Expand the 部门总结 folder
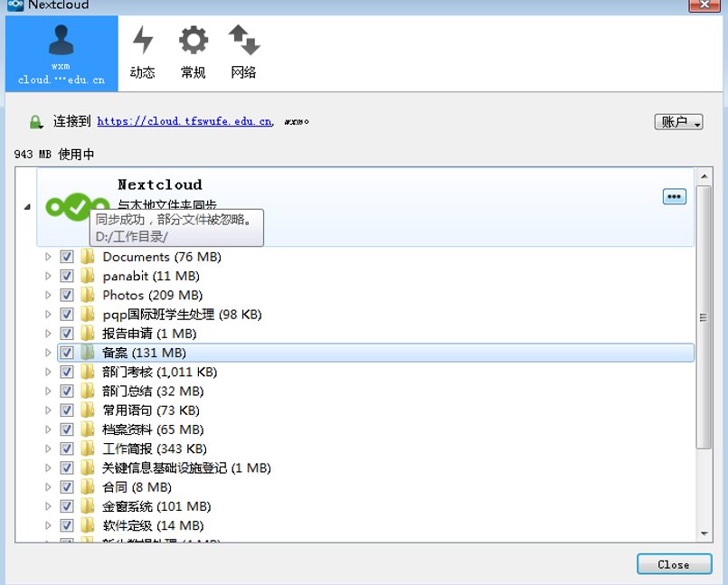This screenshot has height=585, width=728. point(48,391)
